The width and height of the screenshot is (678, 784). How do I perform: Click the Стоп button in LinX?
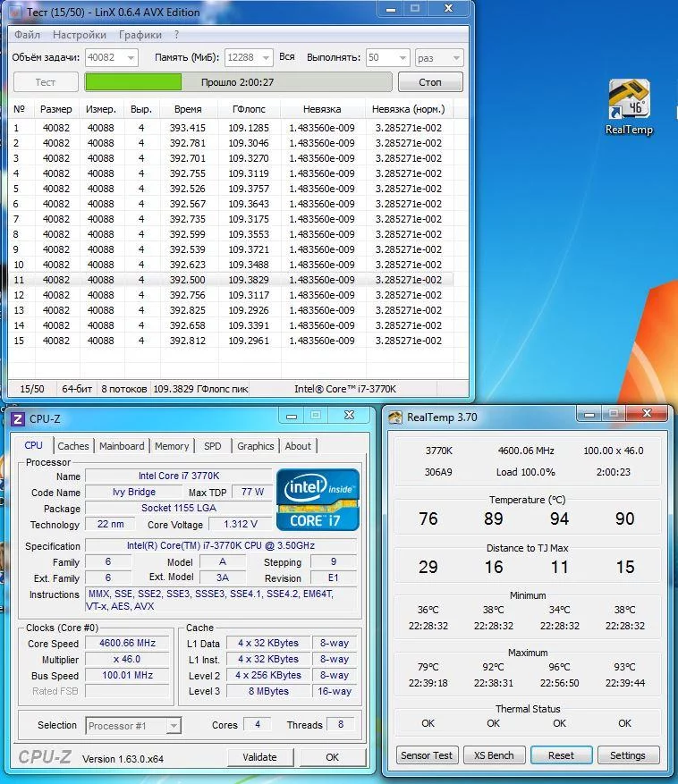[430, 82]
